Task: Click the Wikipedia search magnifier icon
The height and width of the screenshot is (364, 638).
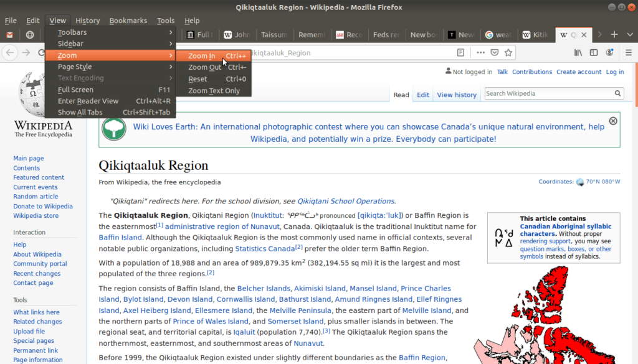Action: [617, 93]
